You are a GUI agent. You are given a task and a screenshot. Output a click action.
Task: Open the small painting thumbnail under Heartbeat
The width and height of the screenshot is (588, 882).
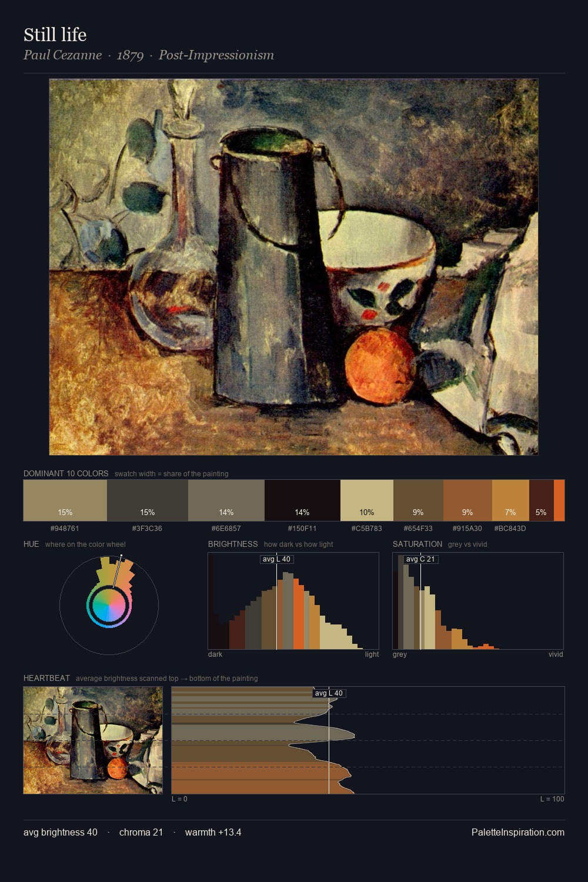pos(93,740)
